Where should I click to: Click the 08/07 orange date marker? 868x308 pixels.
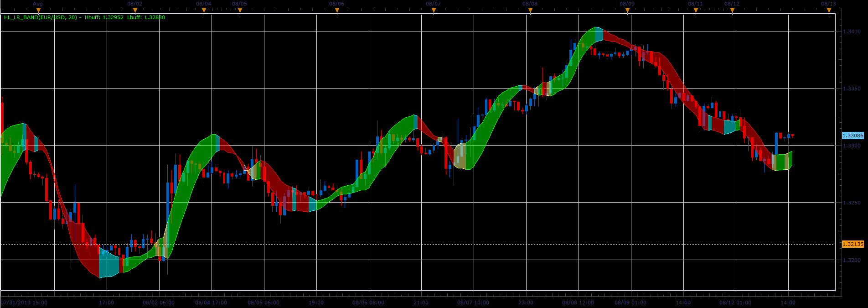(434, 10)
